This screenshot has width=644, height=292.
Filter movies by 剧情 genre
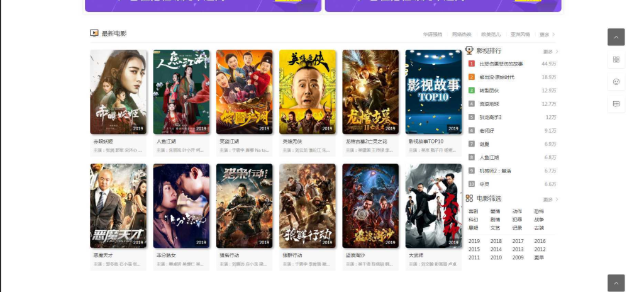tap(496, 220)
